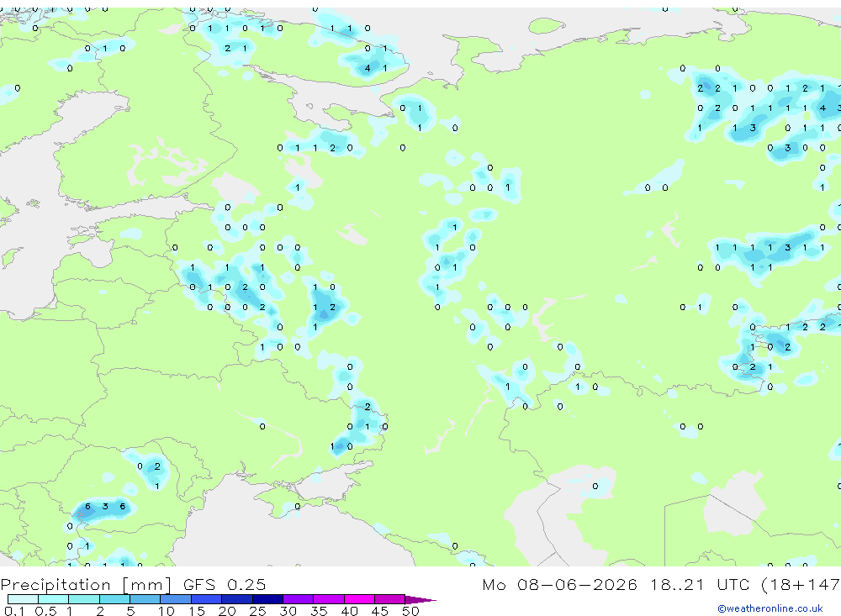Select legend swatch between 10 and 15
This screenshot has width=841, height=616.
point(176,599)
